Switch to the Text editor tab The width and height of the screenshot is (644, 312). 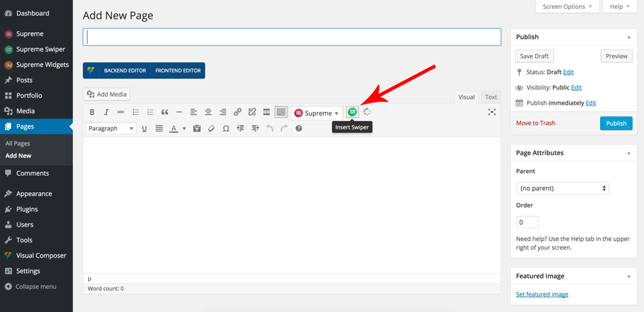[x=491, y=97]
